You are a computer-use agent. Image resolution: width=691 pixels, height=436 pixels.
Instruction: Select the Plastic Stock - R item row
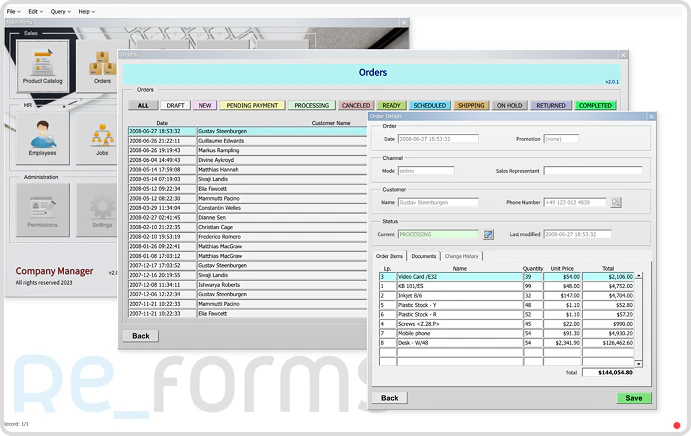506,315
